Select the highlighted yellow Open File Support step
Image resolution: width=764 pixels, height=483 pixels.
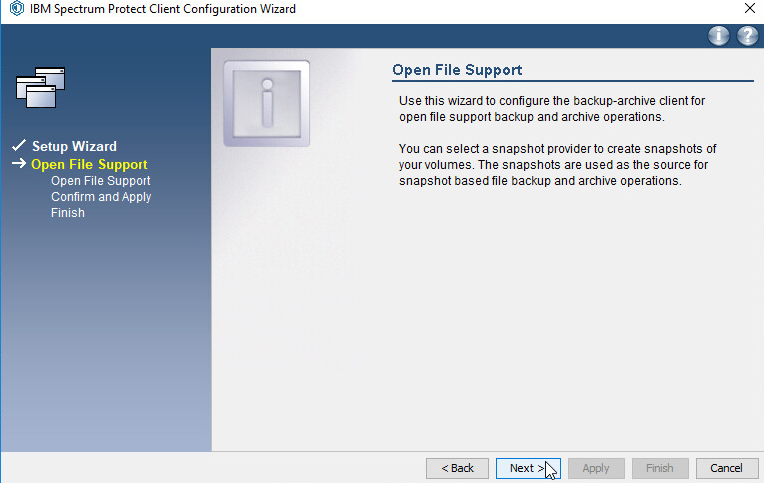pyautogui.click(x=89, y=165)
